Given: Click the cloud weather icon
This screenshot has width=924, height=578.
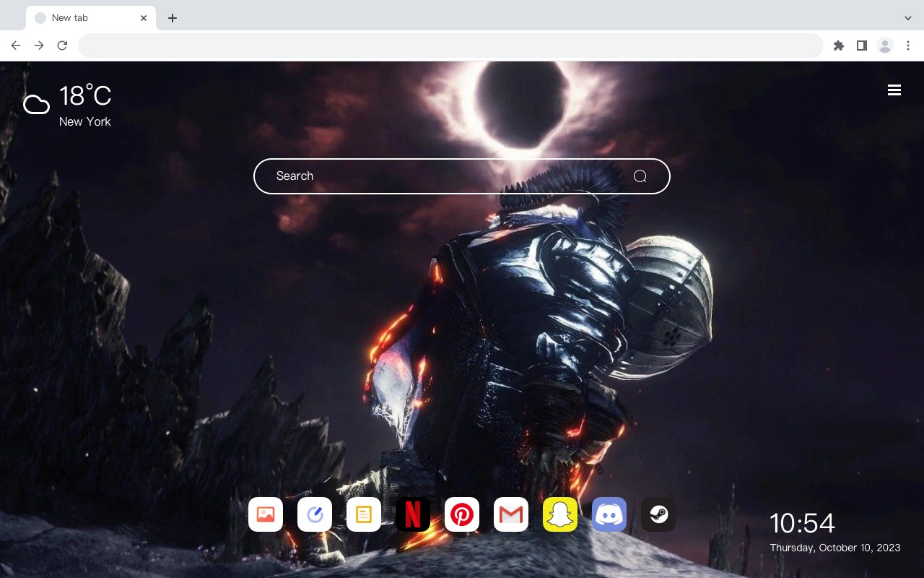Looking at the screenshot, I should [x=36, y=105].
